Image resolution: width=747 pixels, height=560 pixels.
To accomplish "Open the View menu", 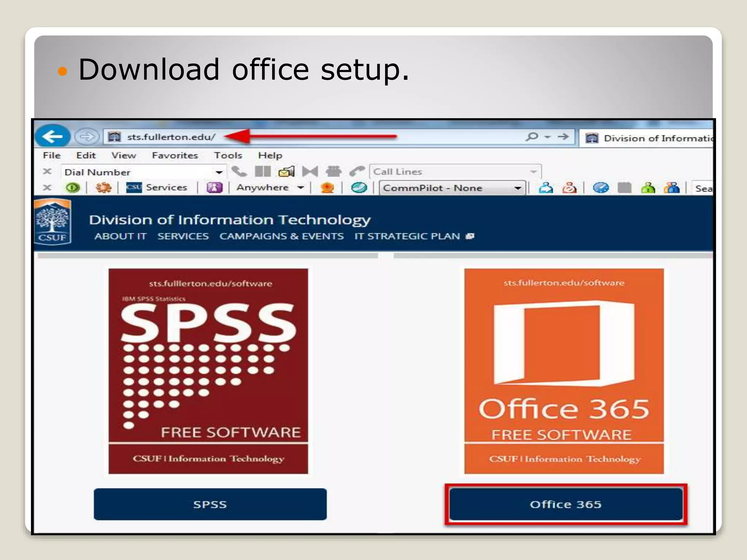I will pyautogui.click(x=124, y=155).
